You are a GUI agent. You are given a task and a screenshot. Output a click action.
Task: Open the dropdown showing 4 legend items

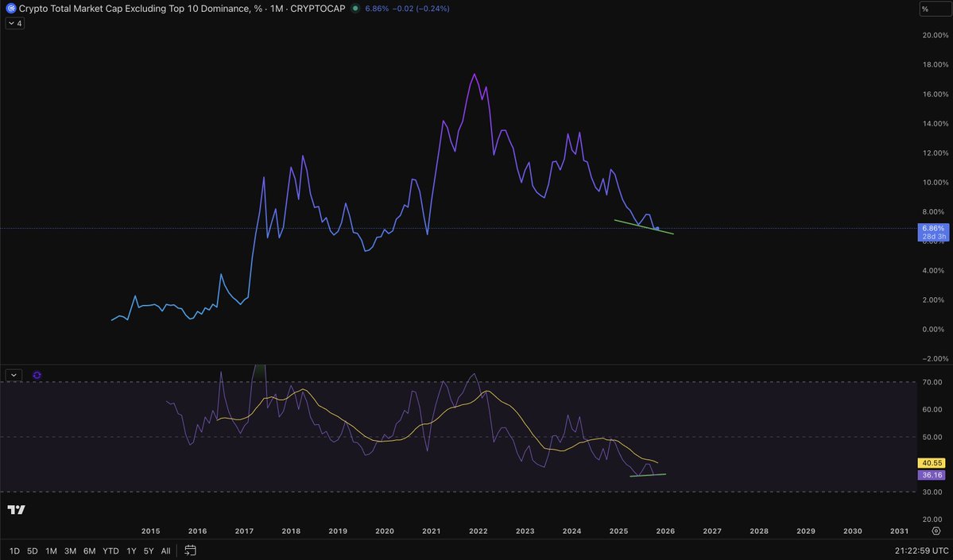tap(19, 23)
